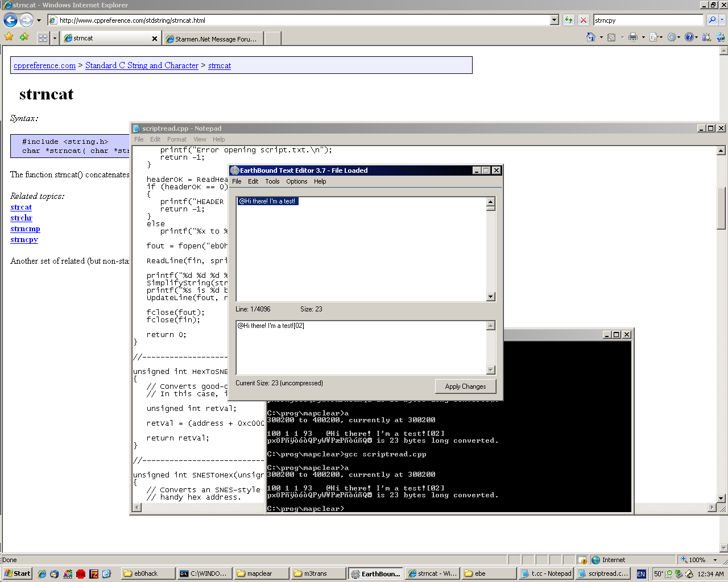Image resolution: width=728 pixels, height=582 pixels.
Task: Open the Quick Tabs dropdown arrow
Action: click(55, 38)
